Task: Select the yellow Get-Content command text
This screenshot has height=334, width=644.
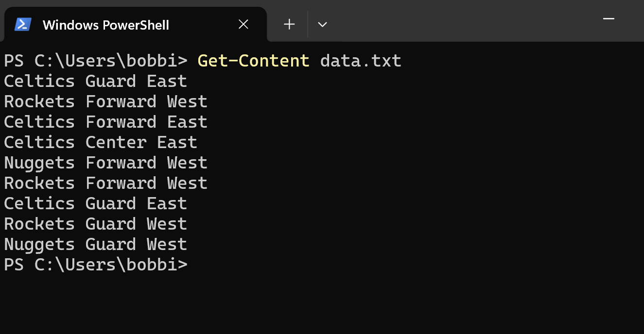Action: pos(253,60)
